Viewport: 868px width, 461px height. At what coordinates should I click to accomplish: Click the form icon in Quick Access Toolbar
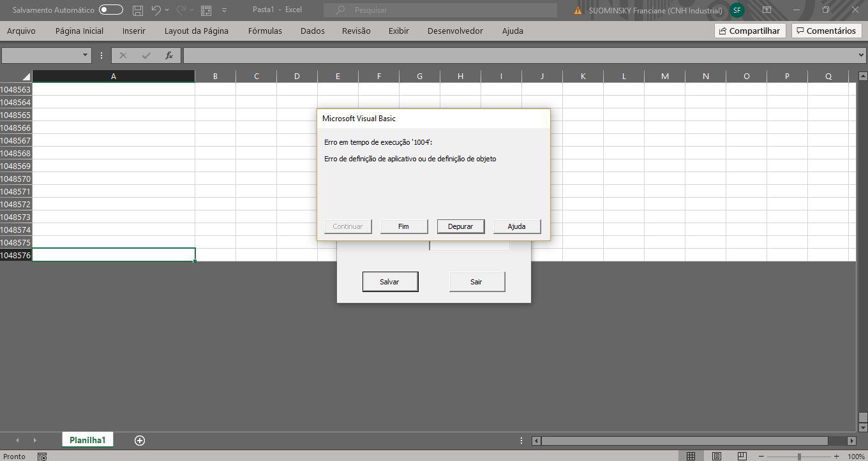(x=206, y=10)
